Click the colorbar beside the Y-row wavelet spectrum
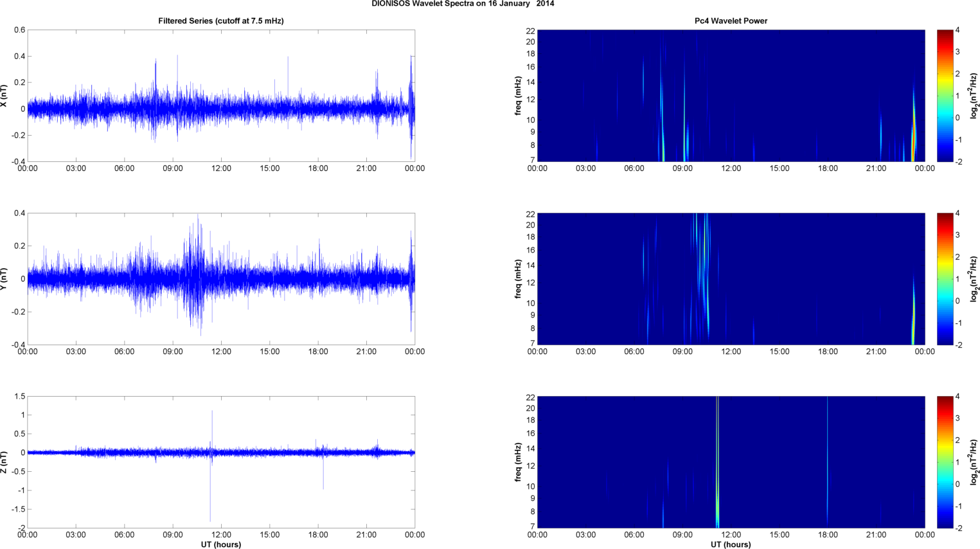The image size is (980, 549). [x=945, y=279]
